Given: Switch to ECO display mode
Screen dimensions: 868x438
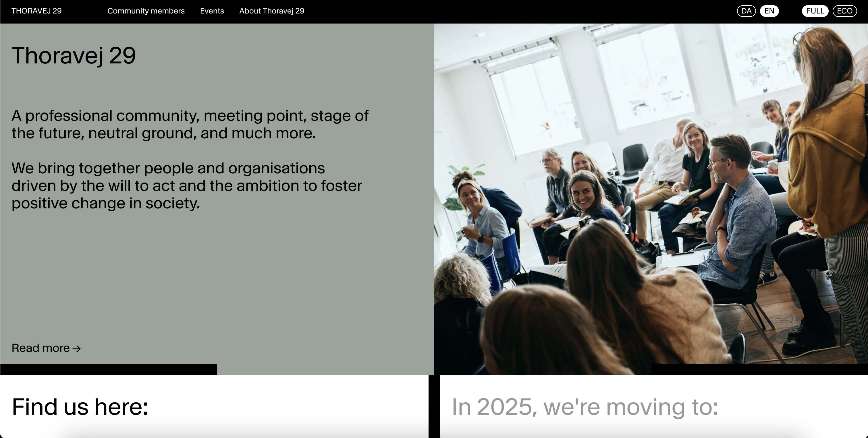Looking at the screenshot, I should pyautogui.click(x=844, y=11).
